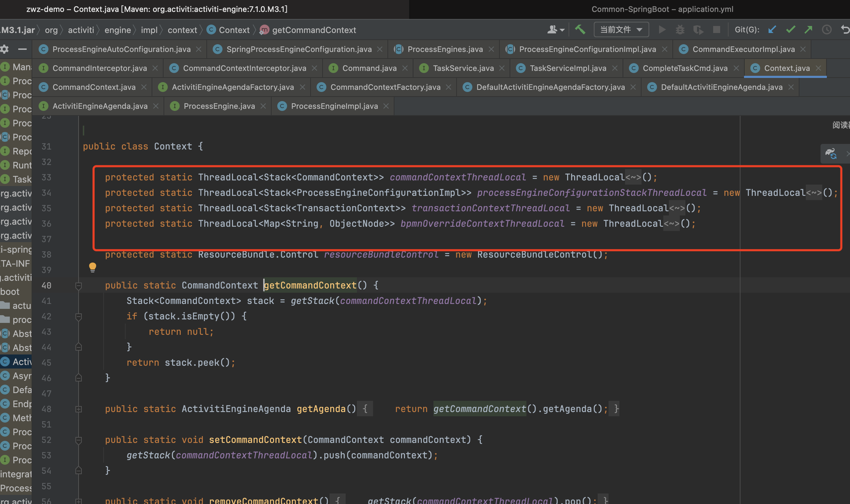The image size is (850, 504).
Task: Click the engine breadcrumb item
Action: coord(118,30)
